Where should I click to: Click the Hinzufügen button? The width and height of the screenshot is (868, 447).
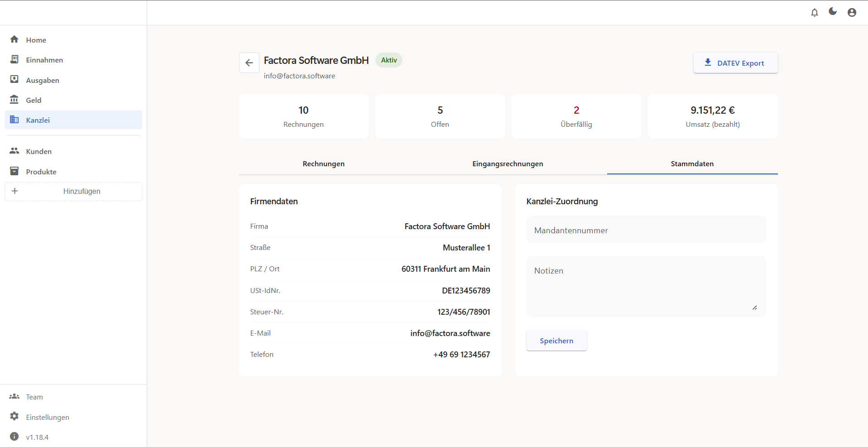pos(73,191)
